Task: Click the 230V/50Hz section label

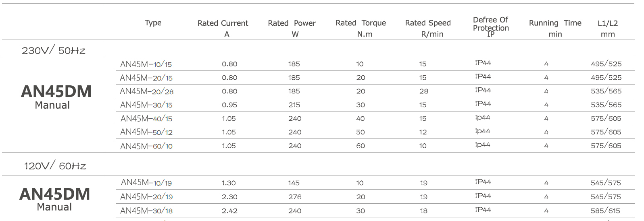Action: 54,50
